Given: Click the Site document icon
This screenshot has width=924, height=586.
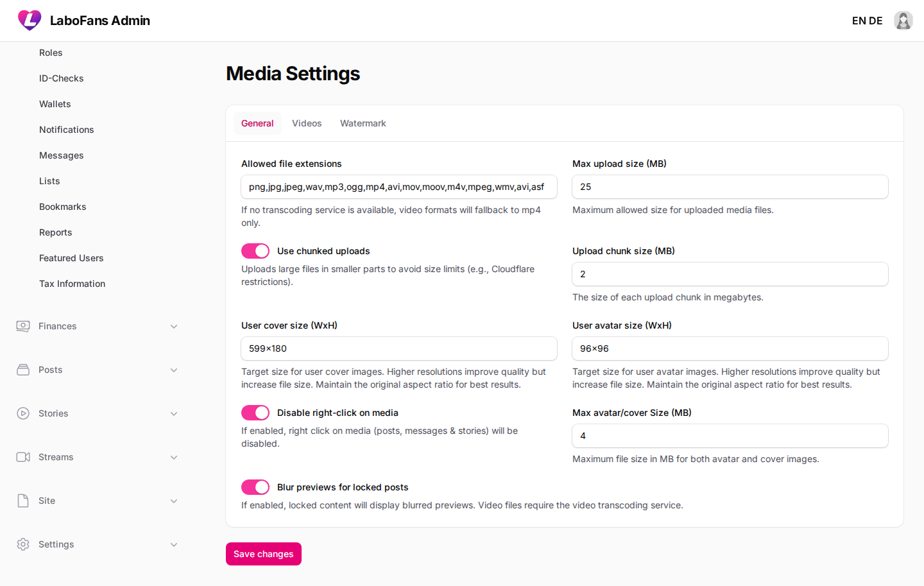Looking at the screenshot, I should [x=23, y=501].
